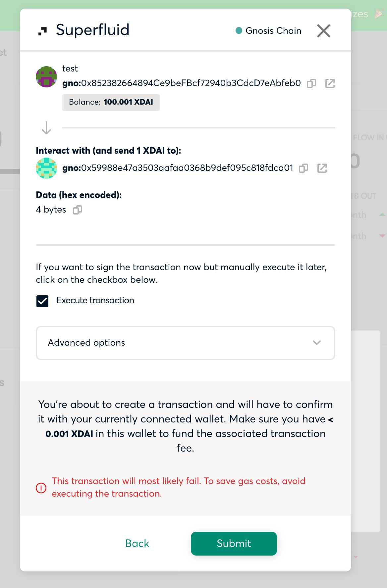Click the Balance 100.001 XDAI badge

click(111, 102)
